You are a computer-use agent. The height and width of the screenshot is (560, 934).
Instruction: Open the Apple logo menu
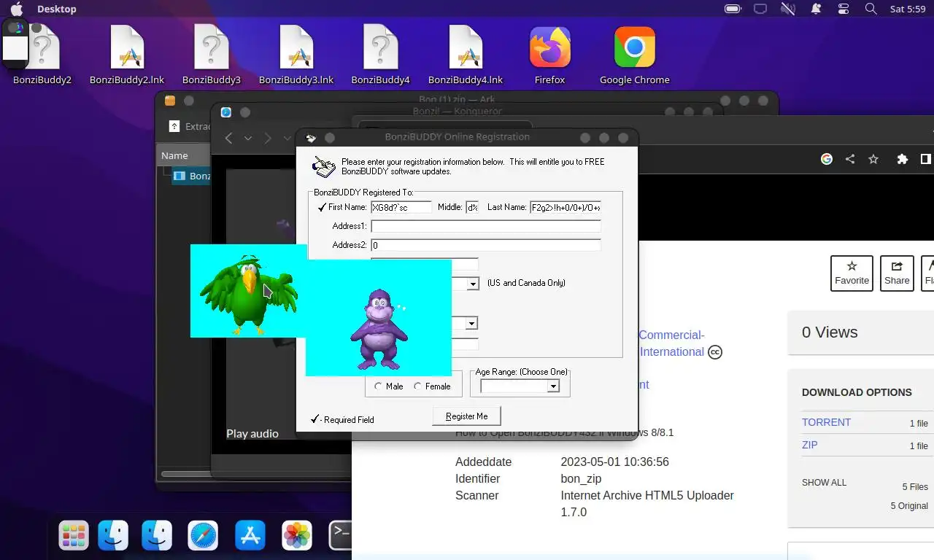[16, 9]
